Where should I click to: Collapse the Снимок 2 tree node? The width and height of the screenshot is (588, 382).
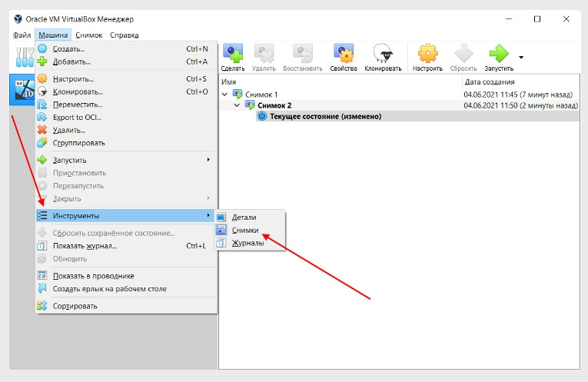[x=237, y=105]
